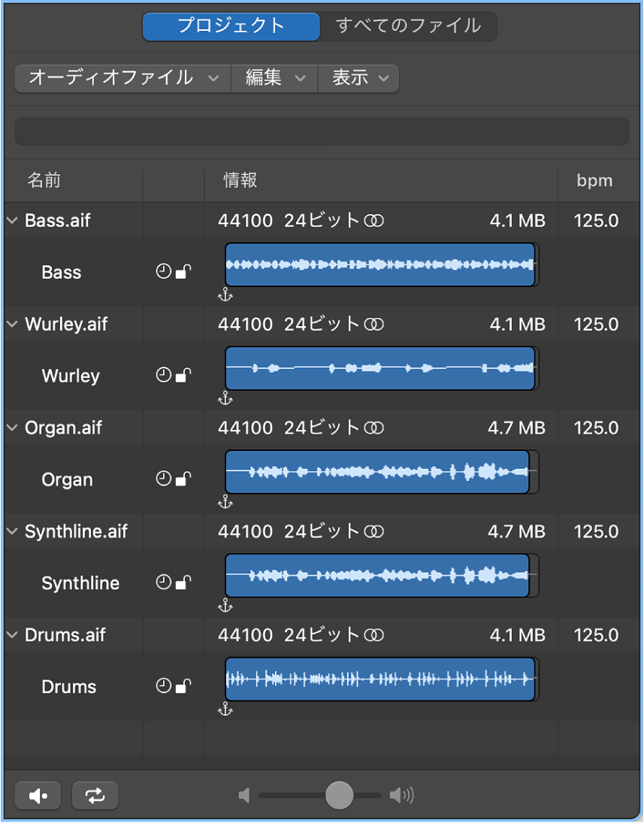Viewport: 644px width, 826px height.
Task: Click the clock icon next to Wurley
Action: pos(163,375)
